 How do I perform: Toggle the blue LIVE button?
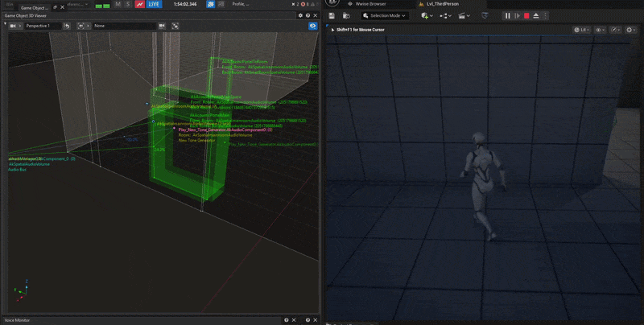154,4
